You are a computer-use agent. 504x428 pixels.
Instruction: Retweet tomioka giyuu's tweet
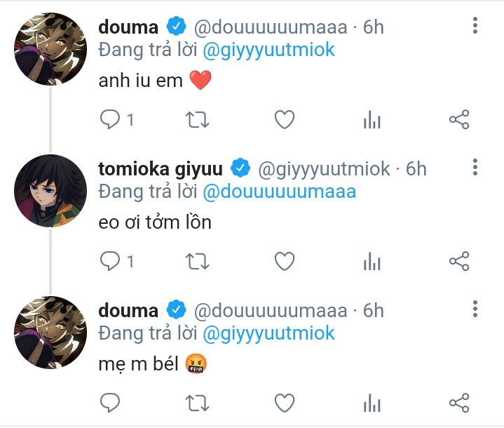click(x=196, y=262)
